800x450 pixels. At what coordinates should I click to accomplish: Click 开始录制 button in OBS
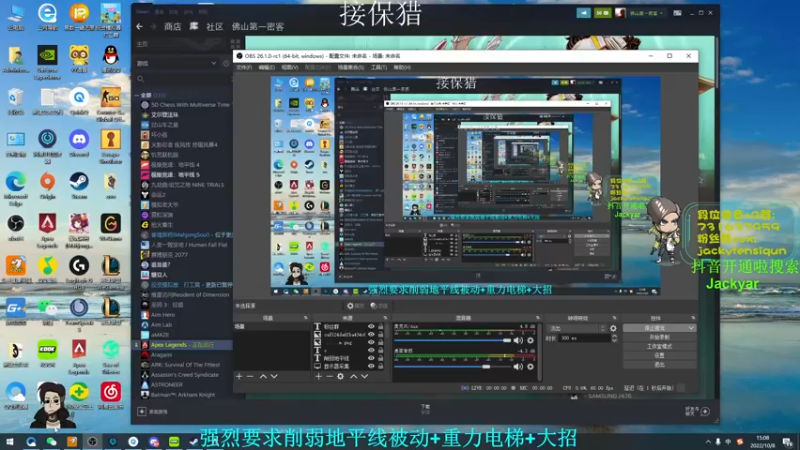coord(659,337)
